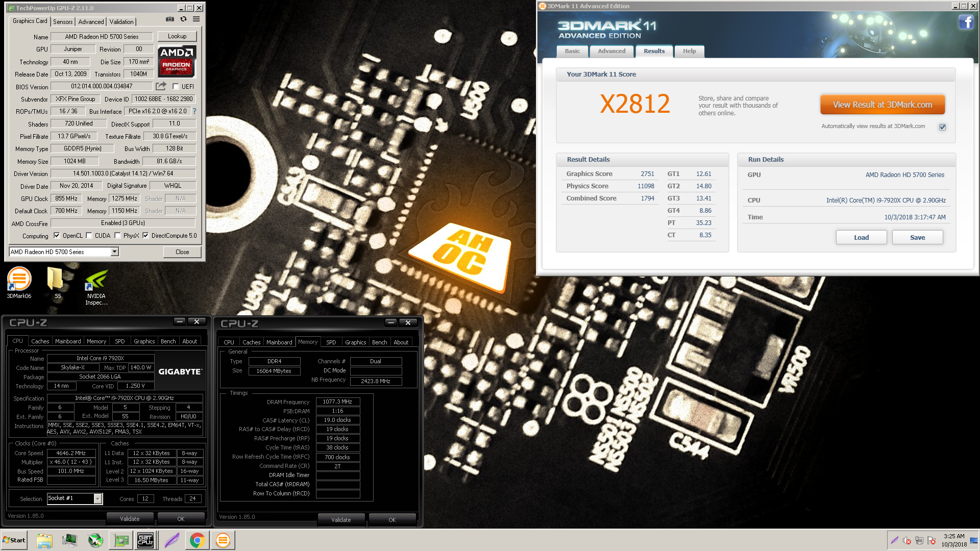Toggle the PhysX checkbox
Screen dimensions: 980x551
pos(118,236)
